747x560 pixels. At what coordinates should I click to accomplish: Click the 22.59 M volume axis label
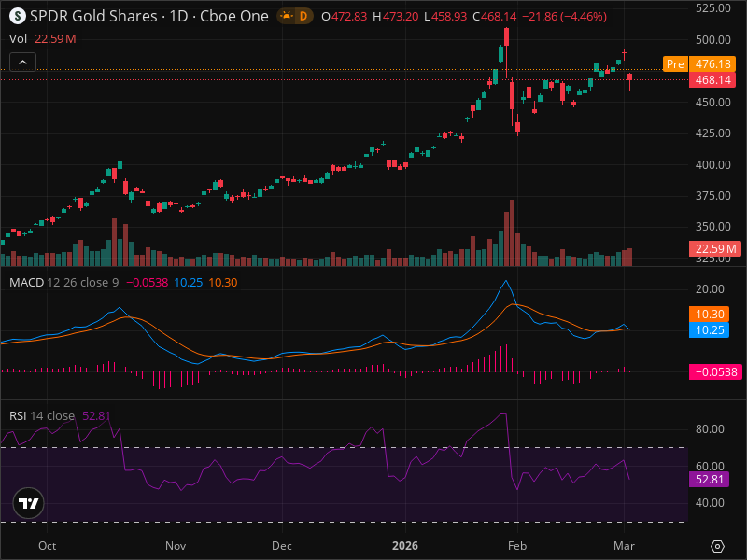tap(715, 248)
